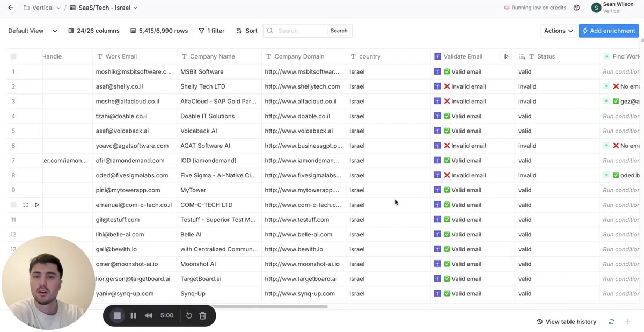Focus the table search field

[x=301, y=31]
